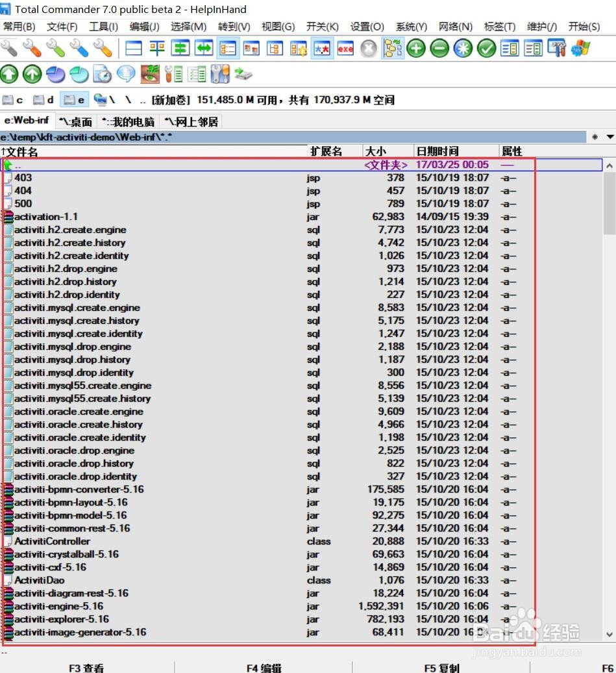
Task: Click the green arrow on drive icon
Action: pos(243,74)
